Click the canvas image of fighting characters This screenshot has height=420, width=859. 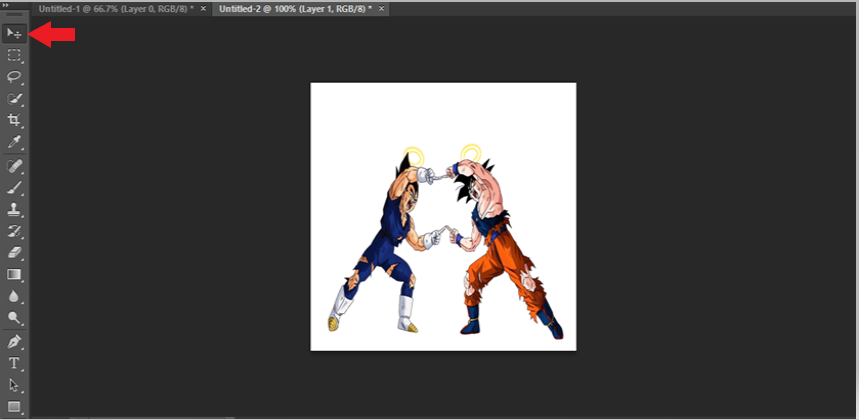(443, 217)
